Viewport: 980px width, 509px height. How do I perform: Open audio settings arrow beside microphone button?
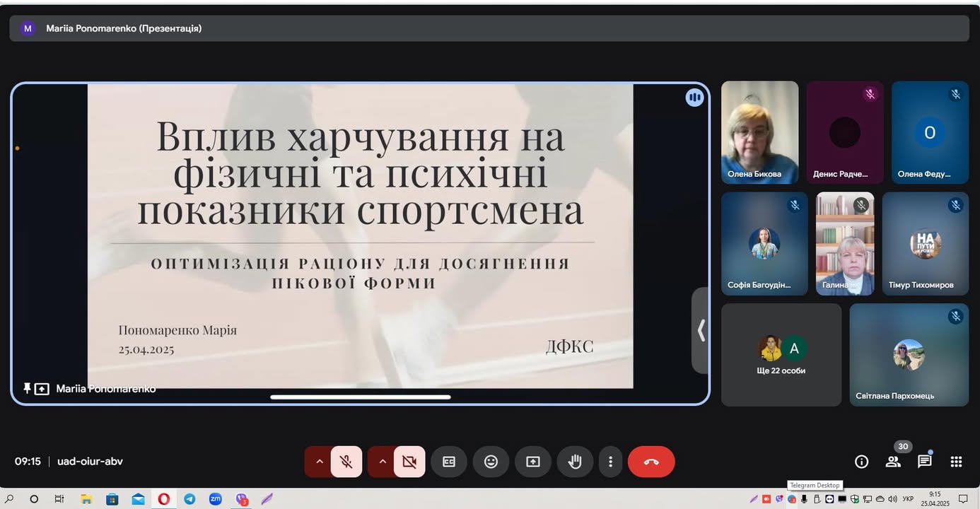coord(319,462)
